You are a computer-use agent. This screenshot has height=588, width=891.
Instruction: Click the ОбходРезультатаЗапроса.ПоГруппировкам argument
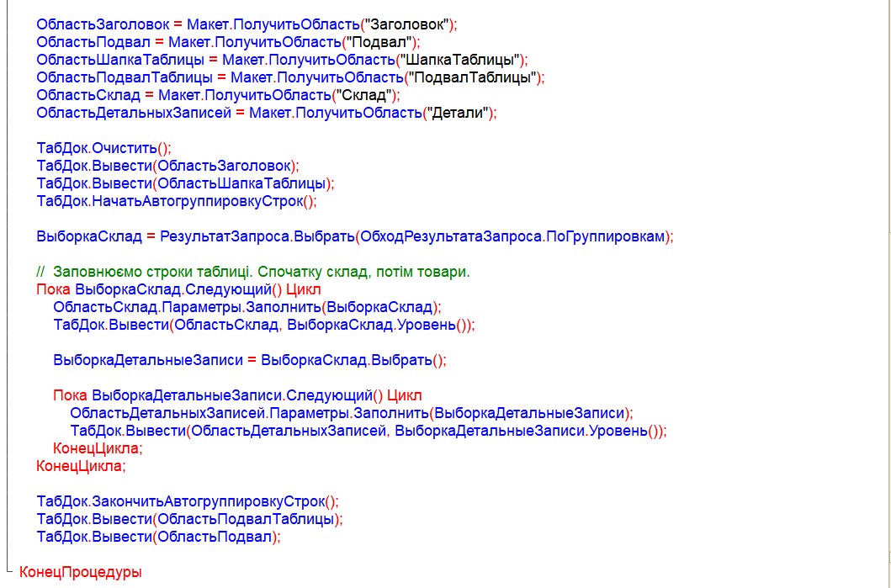coord(512,236)
